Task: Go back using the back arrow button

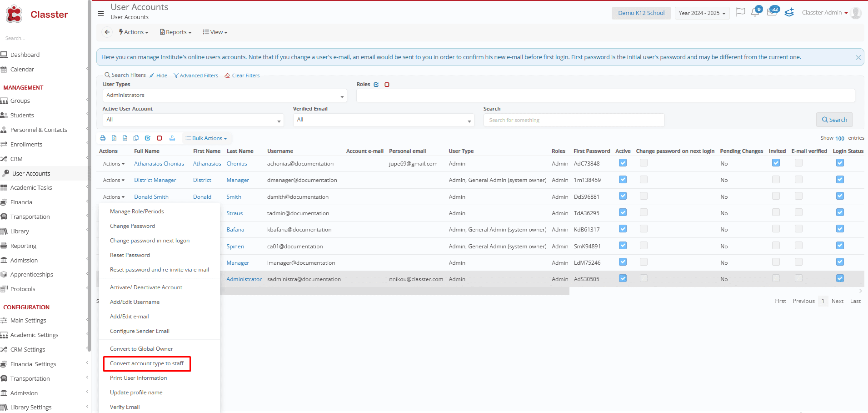Action: tap(107, 32)
